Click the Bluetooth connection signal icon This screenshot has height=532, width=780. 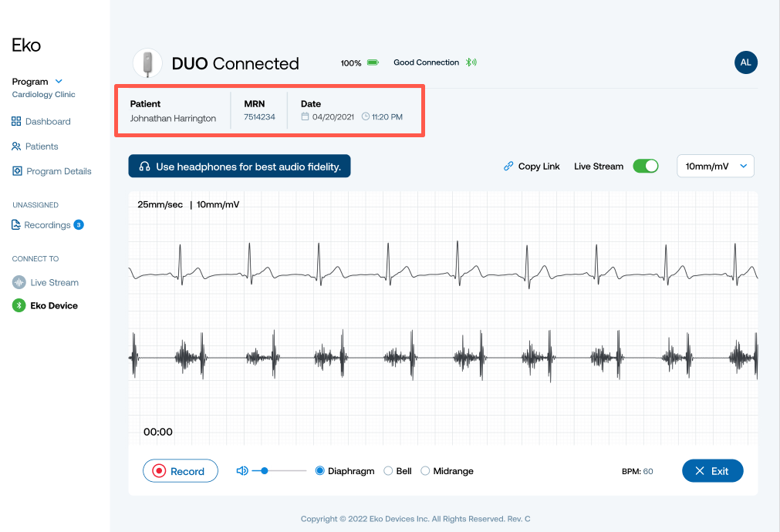pos(471,62)
